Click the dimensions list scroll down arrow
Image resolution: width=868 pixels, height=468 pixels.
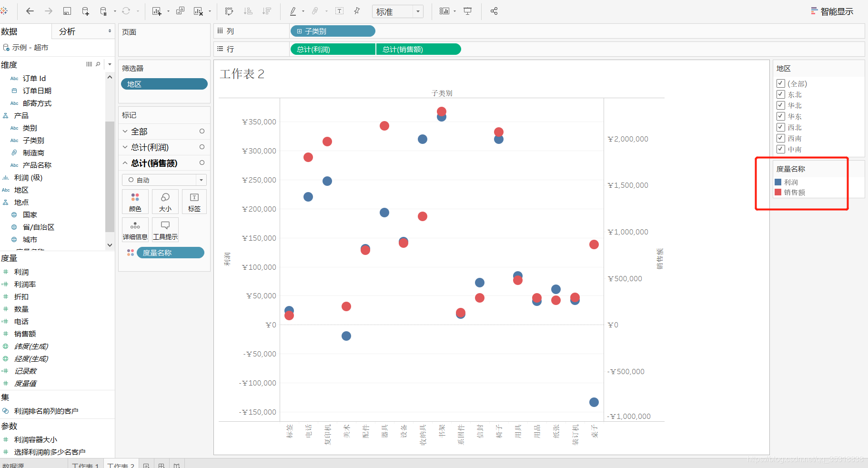(110, 245)
